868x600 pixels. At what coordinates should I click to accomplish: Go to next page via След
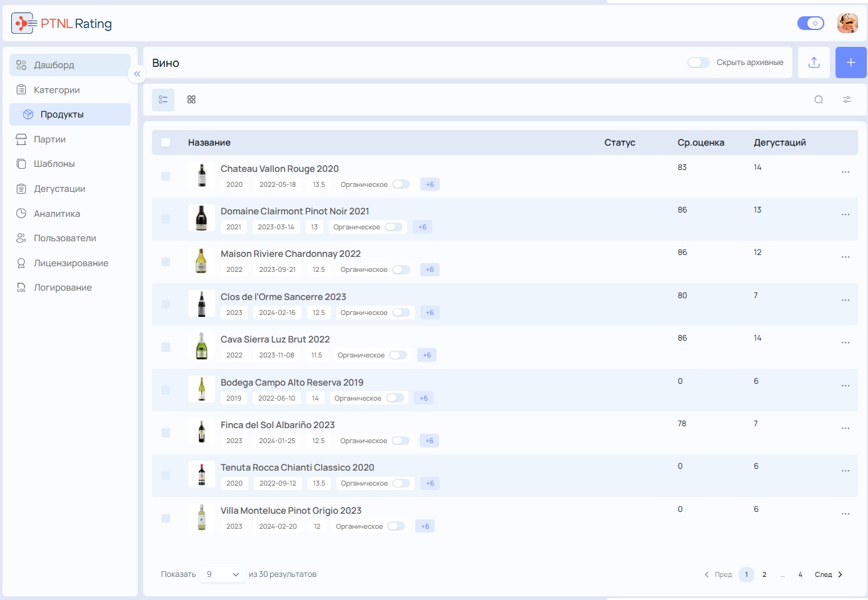pos(829,574)
